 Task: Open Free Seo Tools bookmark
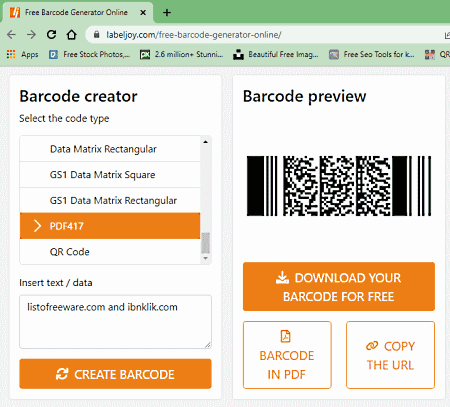pyautogui.click(x=372, y=54)
